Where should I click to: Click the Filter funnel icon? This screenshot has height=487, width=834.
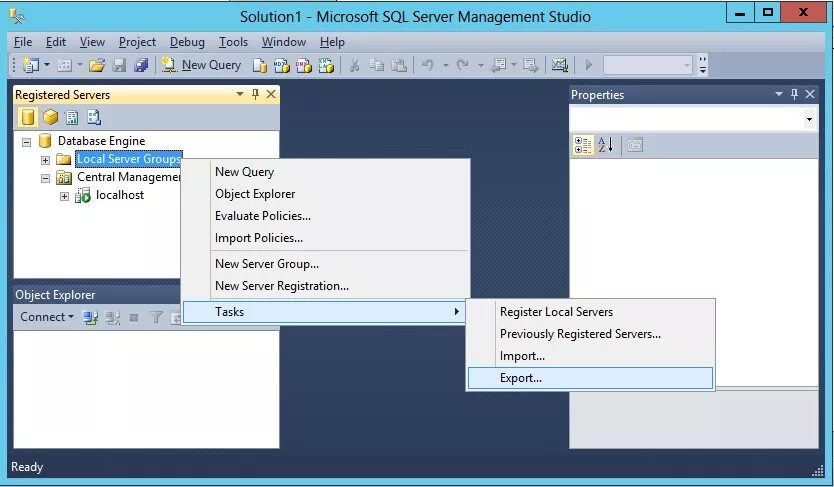pyautogui.click(x=156, y=317)
